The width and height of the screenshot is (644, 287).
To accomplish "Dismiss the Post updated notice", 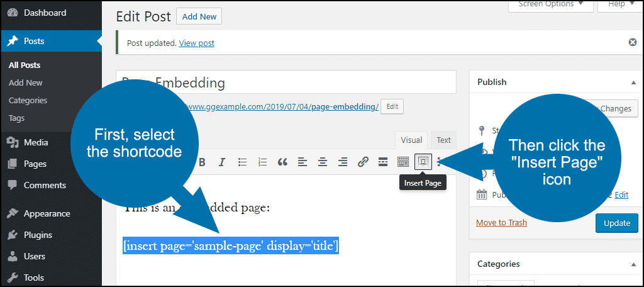I will click(x=633, y=42).
